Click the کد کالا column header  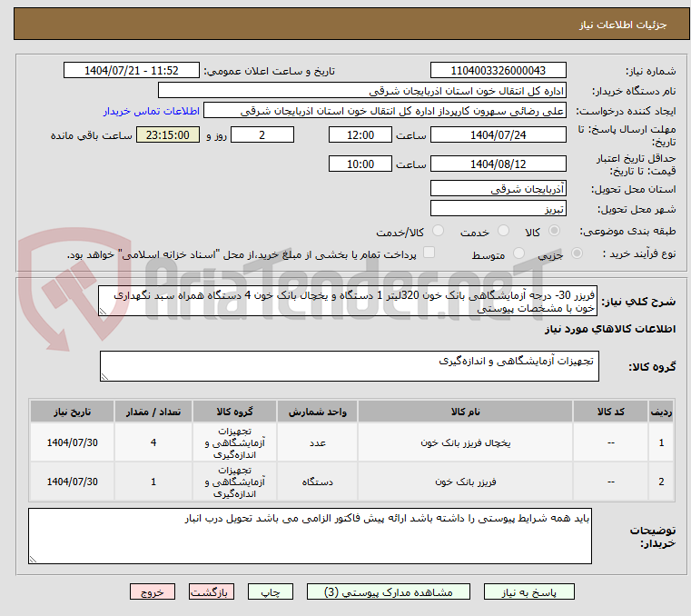tap(610, 412)
